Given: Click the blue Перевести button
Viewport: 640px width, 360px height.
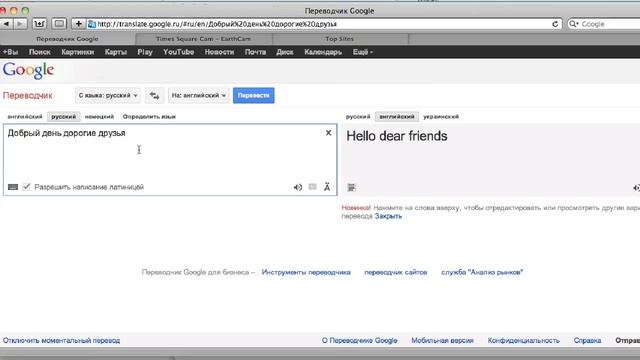Looking at the screenshot, I should pyautogui.click(x=253, y=96).
